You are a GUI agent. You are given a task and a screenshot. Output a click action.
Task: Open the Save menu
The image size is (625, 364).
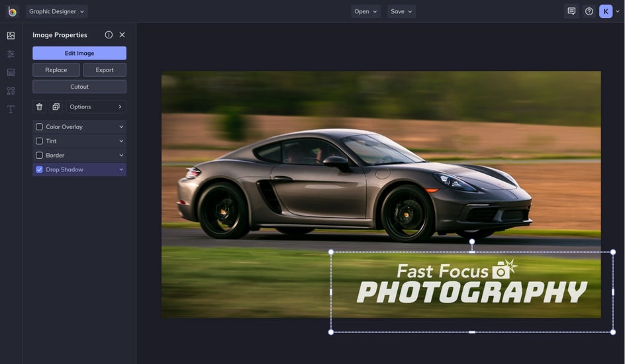click(401, 11)
